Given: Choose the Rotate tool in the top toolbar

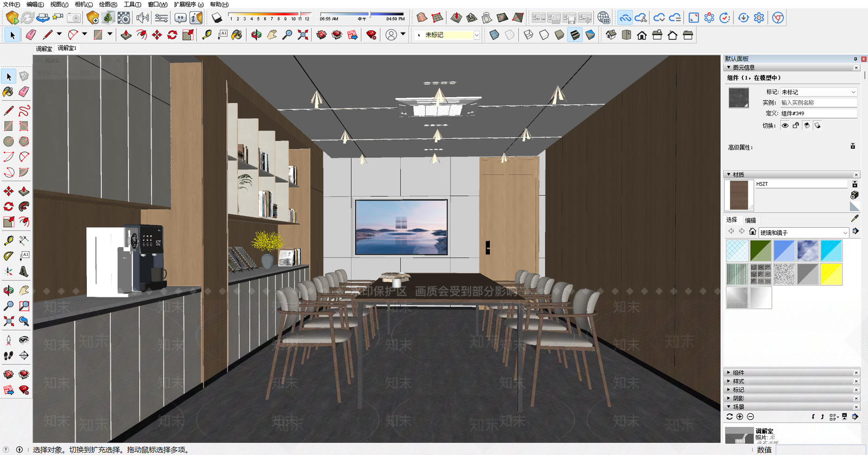Looking at the screenshot, I should coord(172,35).
